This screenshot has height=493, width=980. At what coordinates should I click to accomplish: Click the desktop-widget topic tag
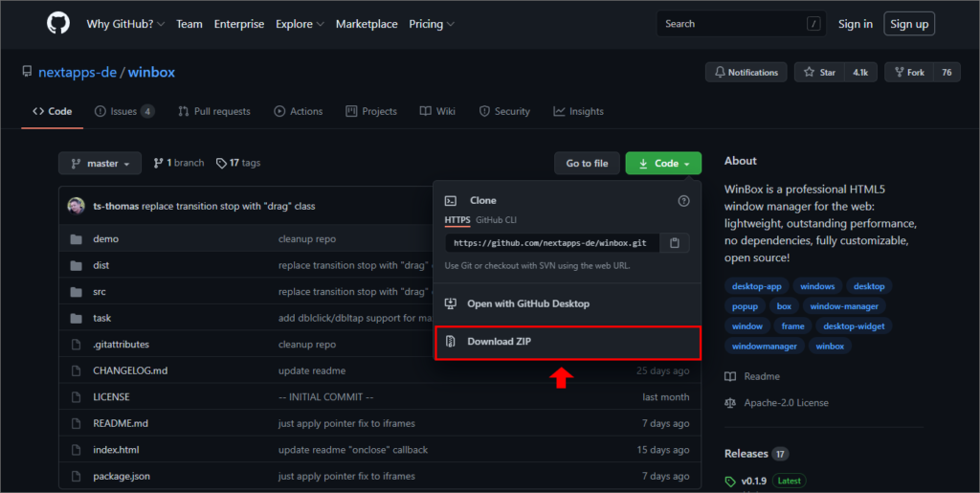tap(854, 326)
